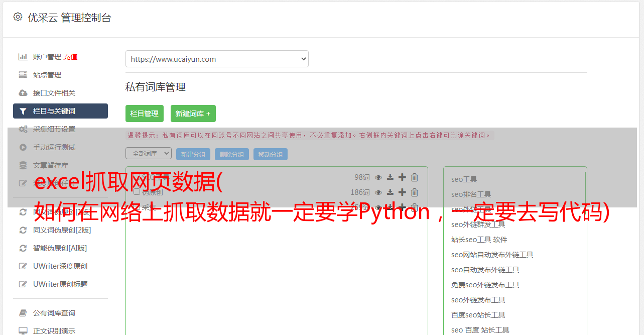Delete the 98词 library with trash icon
Image resolution: width=644 pixels, height=335 pixels.
pos(415,177)
